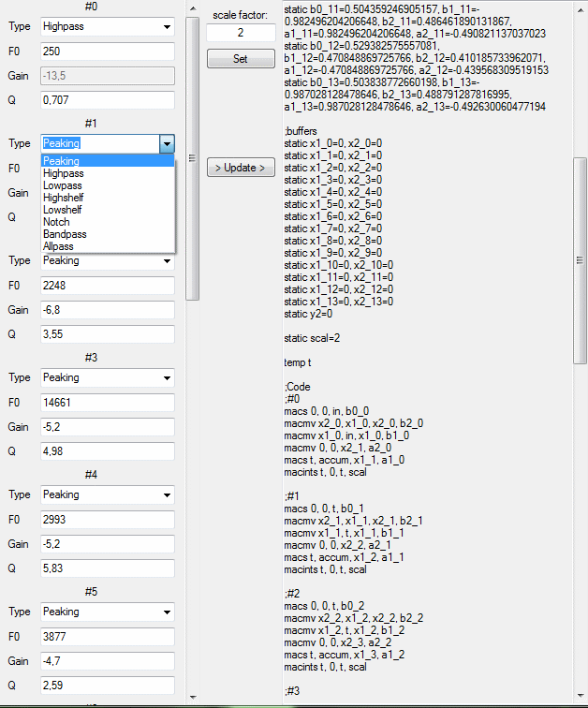This screenshot has width=588, height=708.
Task: Pick Allpass from the dropdown list
Action: (x=58, y=246)
